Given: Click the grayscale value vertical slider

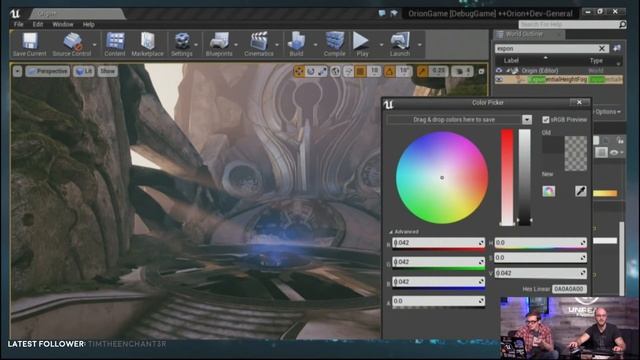Looking at the screenshot, I should coord(524,177).
